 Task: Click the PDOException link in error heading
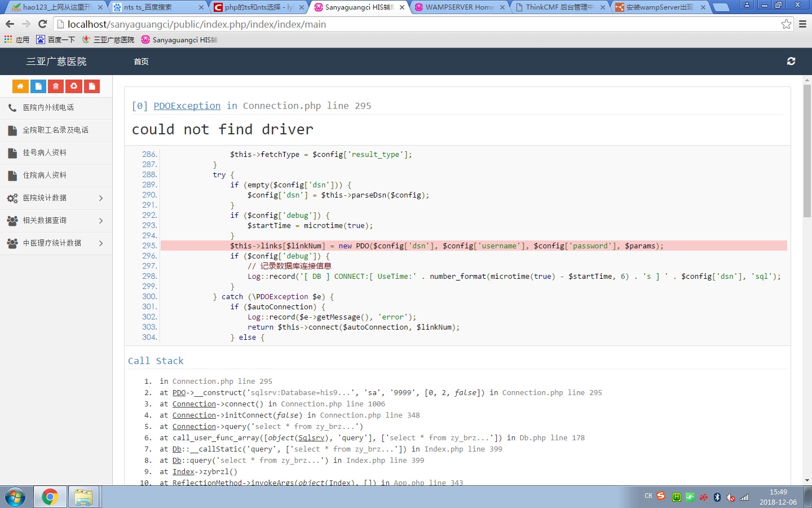[x=187, y=106]
